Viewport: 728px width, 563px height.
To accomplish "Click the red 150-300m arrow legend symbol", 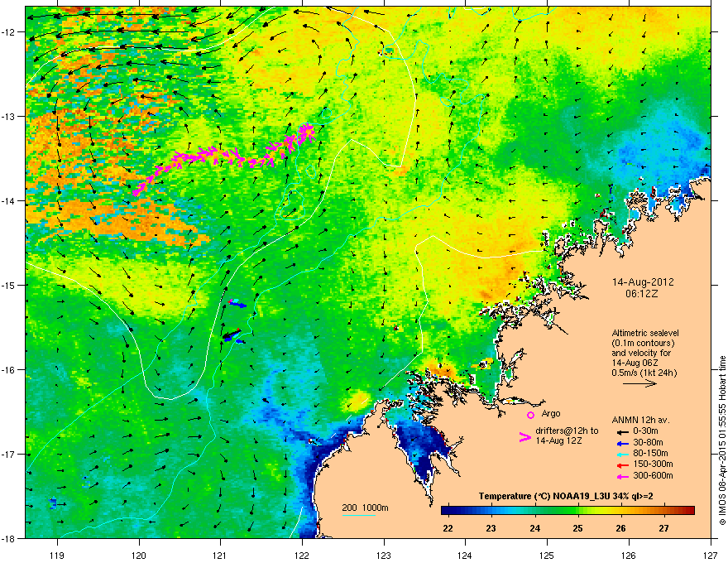I will 622,465.
